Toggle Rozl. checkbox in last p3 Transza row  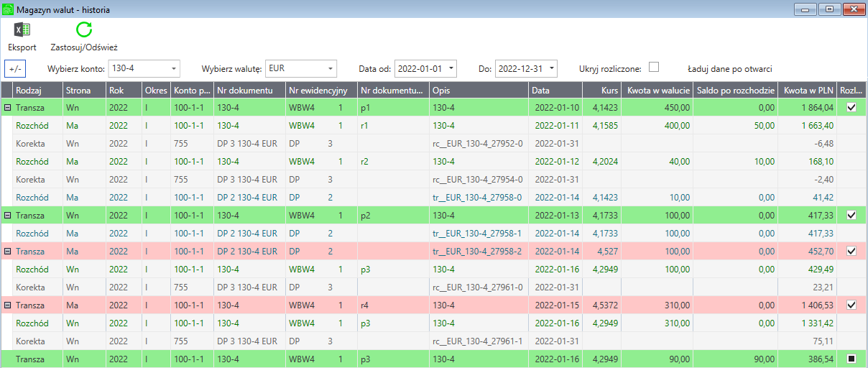coord(851,359)
